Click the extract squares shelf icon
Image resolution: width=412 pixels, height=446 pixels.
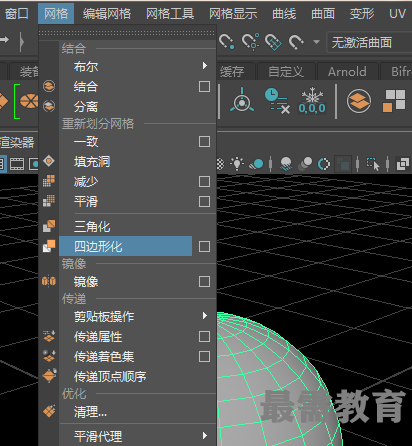click(x=394, y=101)
